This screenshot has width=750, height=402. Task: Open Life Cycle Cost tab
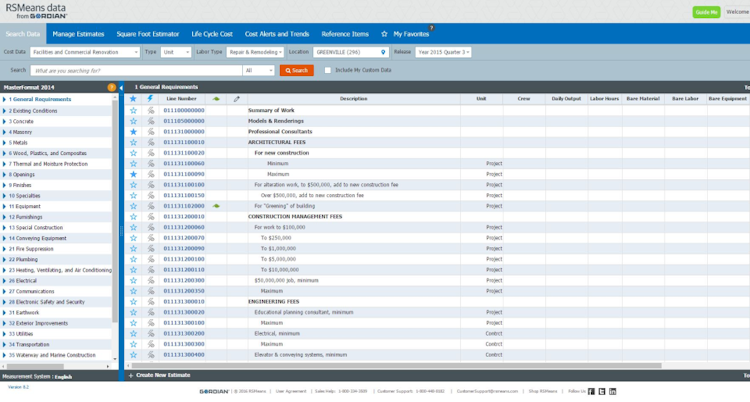point(212,34)
